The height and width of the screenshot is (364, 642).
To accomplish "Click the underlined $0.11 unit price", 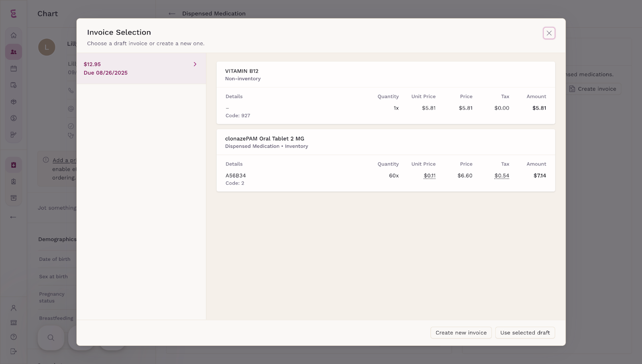I will tap(430, 175).
